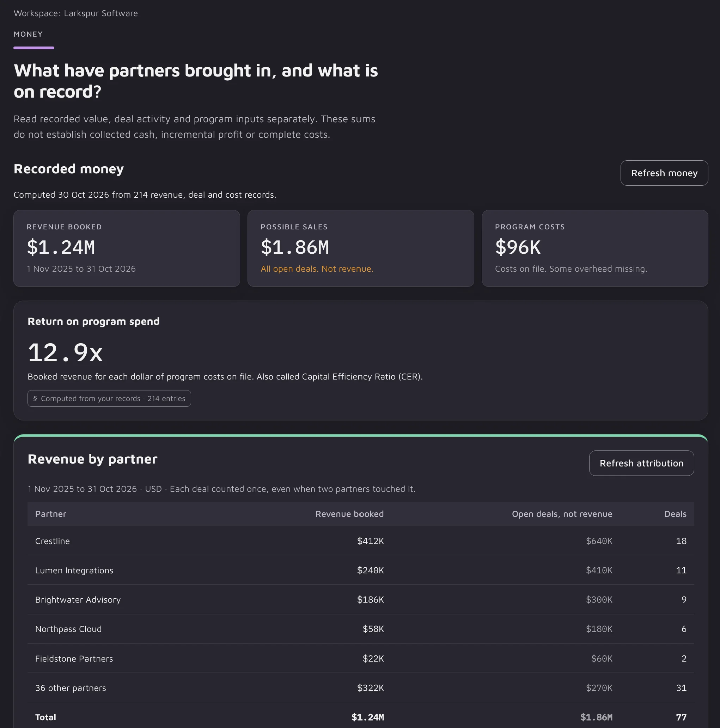Click the Revenue booked column header
The image size is (720, 728).
click(349, 514)
